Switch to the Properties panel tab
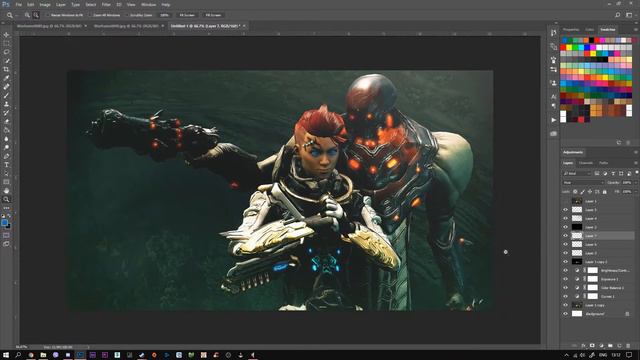The image size is (640, 360). (571, 30)
